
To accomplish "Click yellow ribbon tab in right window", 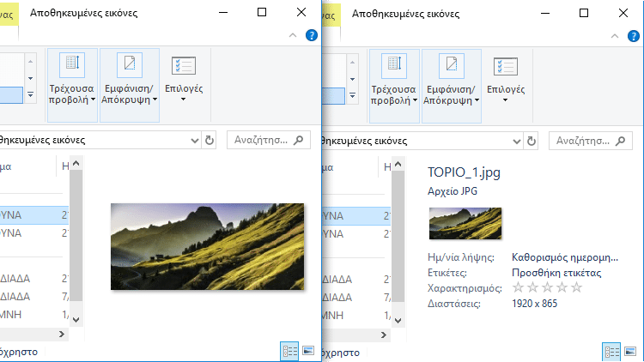I will tap(331, 15).
